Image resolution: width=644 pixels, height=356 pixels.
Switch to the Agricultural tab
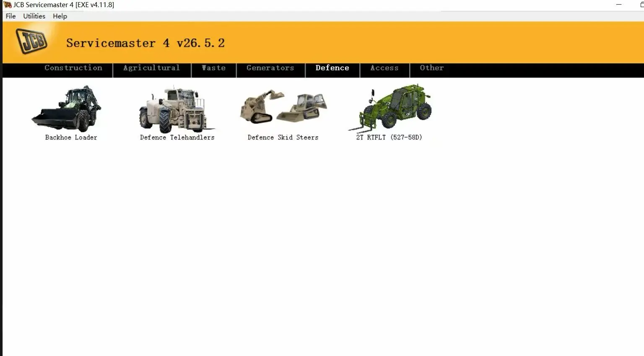[151, 68]
